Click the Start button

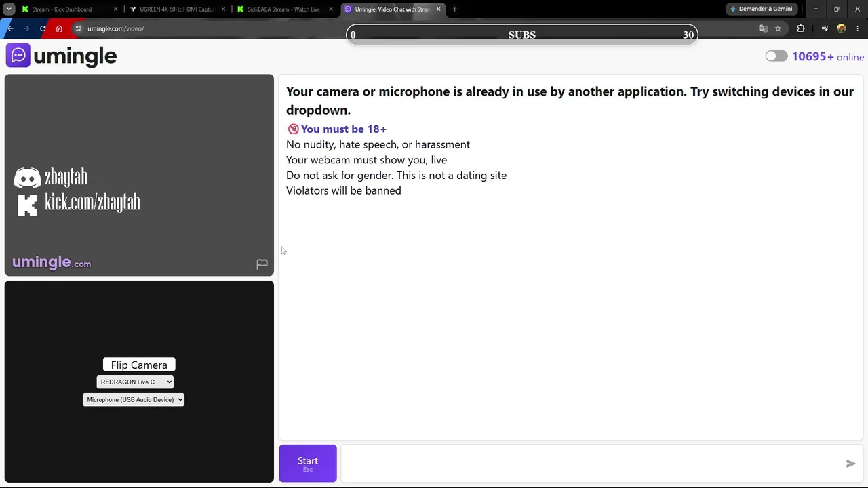coord(308,464)
